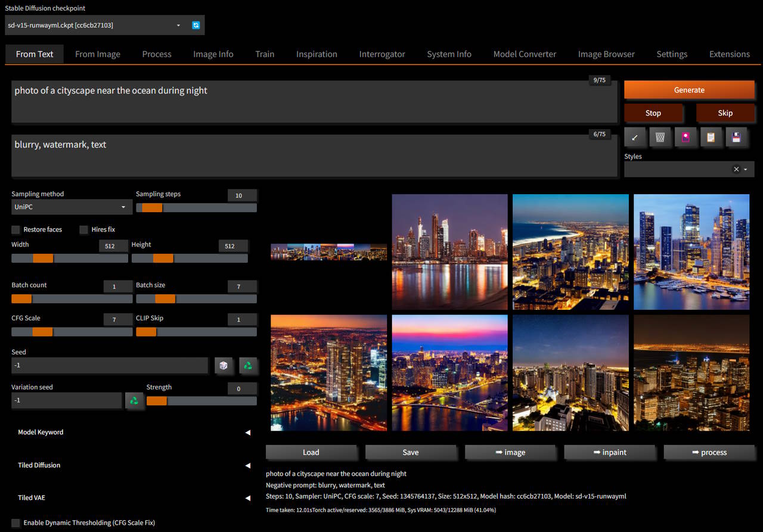Clear prompt with the trash icon

pos(660,138)
